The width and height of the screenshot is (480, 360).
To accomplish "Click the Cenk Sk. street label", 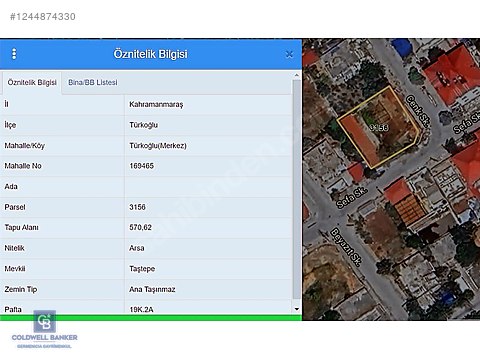I will (417, 111).
